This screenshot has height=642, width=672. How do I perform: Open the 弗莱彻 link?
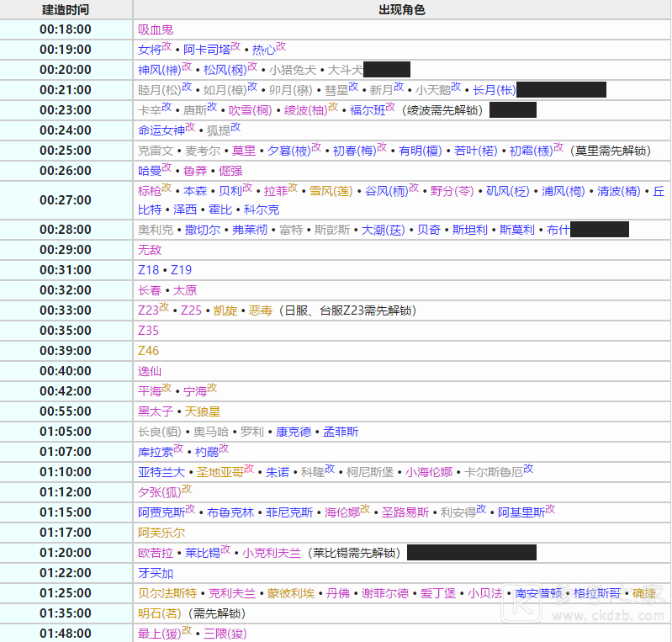click(x=250, y=230)
